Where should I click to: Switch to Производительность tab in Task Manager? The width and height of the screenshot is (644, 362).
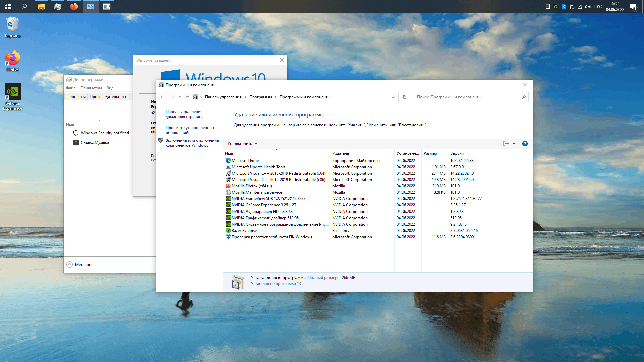[x=109, y=97]
